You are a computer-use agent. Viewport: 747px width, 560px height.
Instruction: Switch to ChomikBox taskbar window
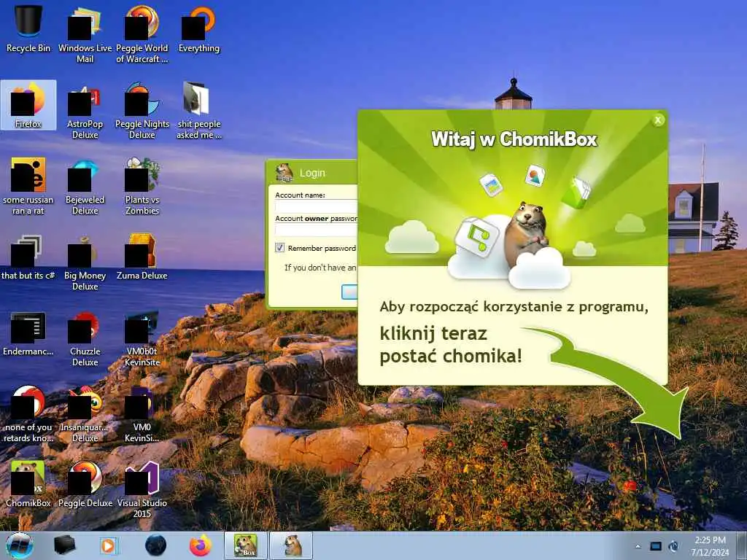click(x=246, y=545)
